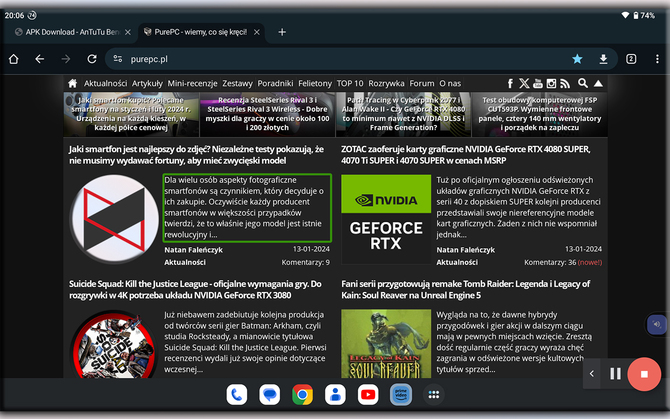Open the tab switcher showing 2 tabs
Screen dimensions: 670x419
(x=631, y=59)
